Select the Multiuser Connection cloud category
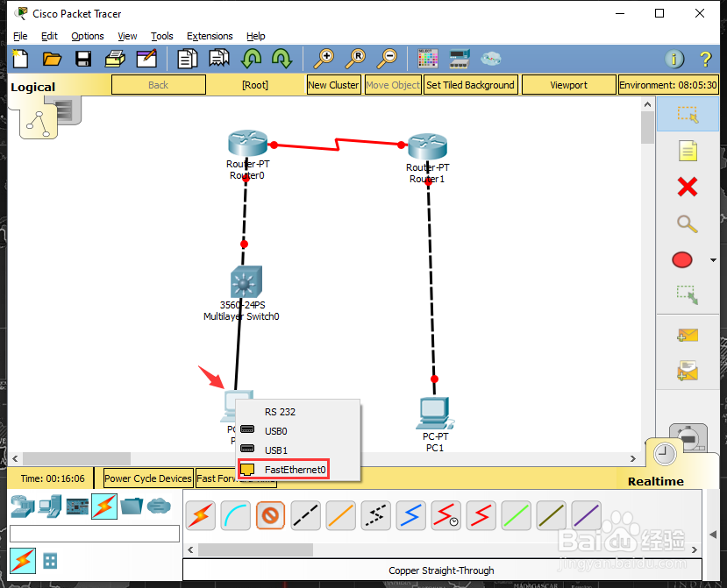 click(x=159, y=506)
